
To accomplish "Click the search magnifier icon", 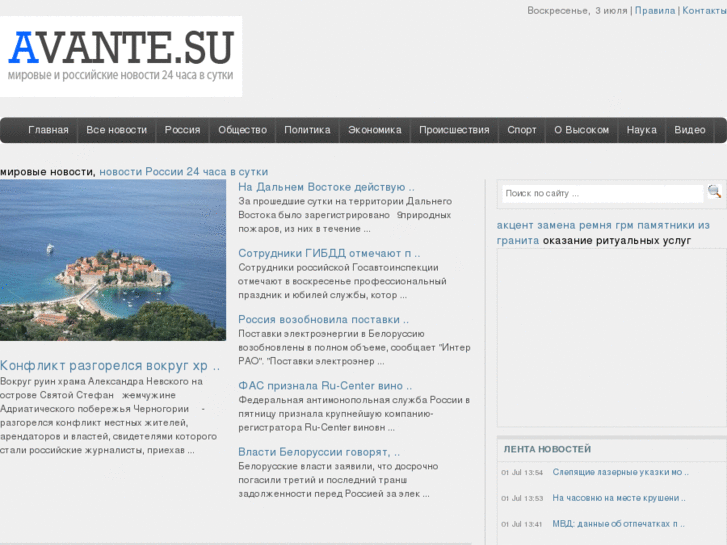I will point(714,191).
